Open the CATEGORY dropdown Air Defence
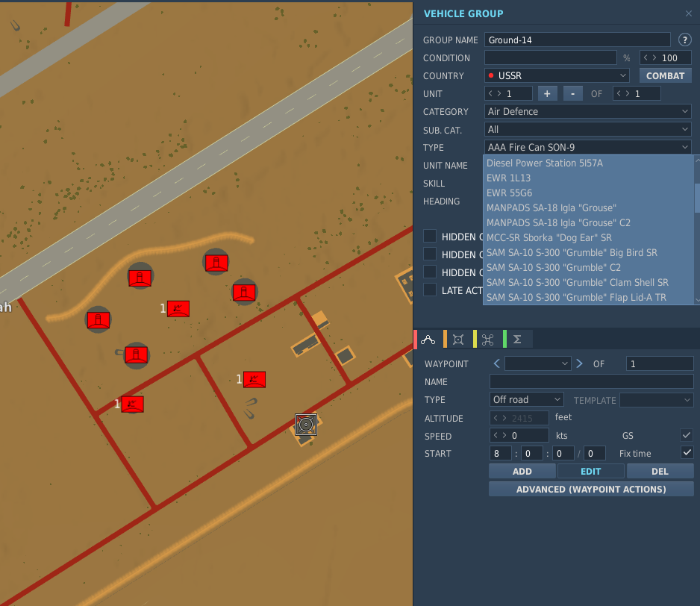Image resolution: width=700 pixels, height=606 pixels. coord(587,111)
